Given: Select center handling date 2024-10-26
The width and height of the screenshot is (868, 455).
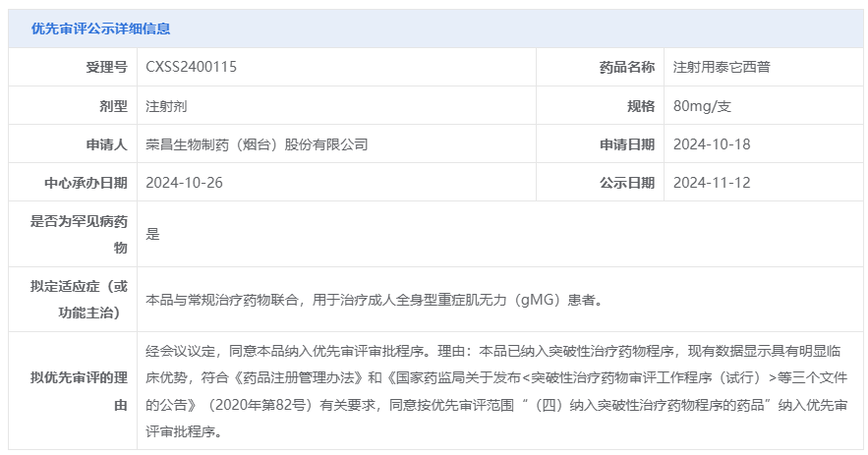Looking at the screenshot, I should pyautogui.click(x=185, y=183).
